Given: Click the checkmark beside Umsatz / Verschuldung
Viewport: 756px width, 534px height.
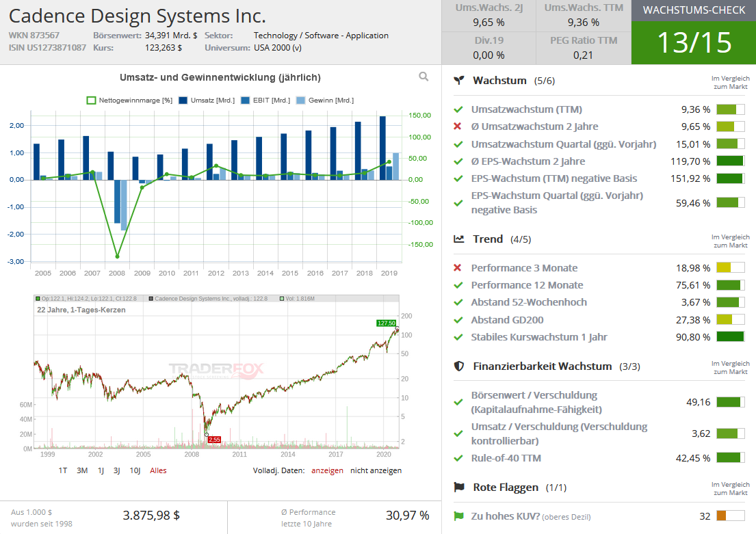Looking at the screenshot, I should tap(458, 433).
